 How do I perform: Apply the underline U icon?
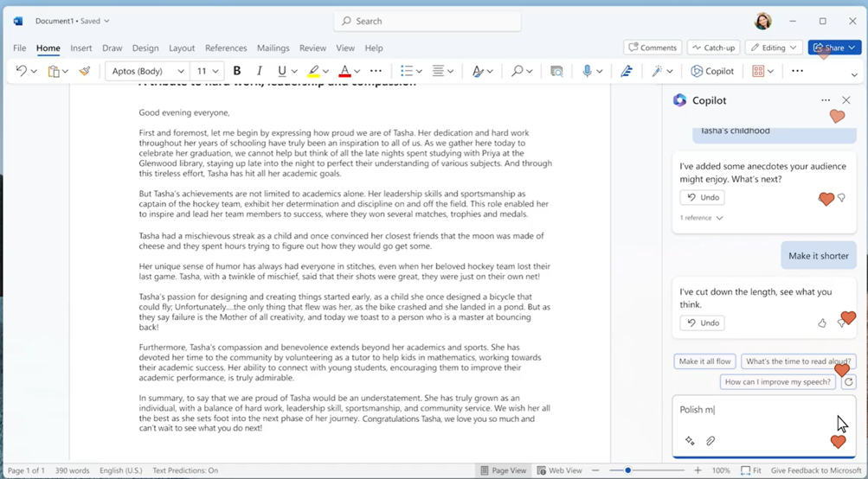tap(282, 71)
